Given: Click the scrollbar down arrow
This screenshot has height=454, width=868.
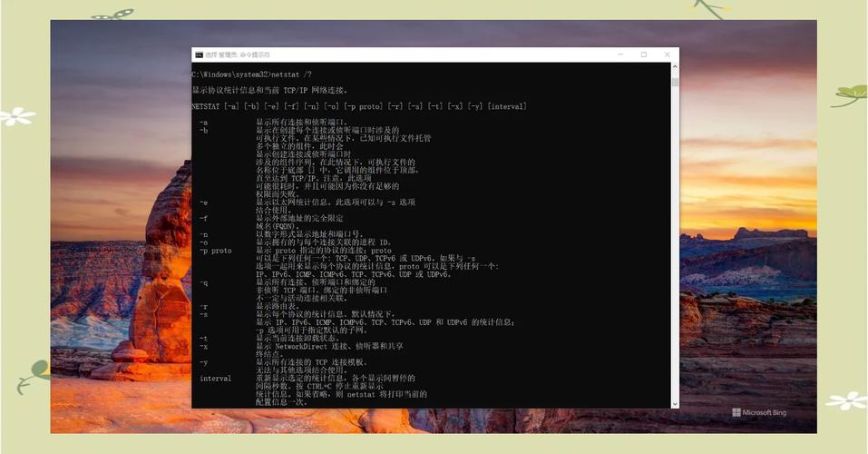Looking at the screenshot, I should tap(675, 405).
